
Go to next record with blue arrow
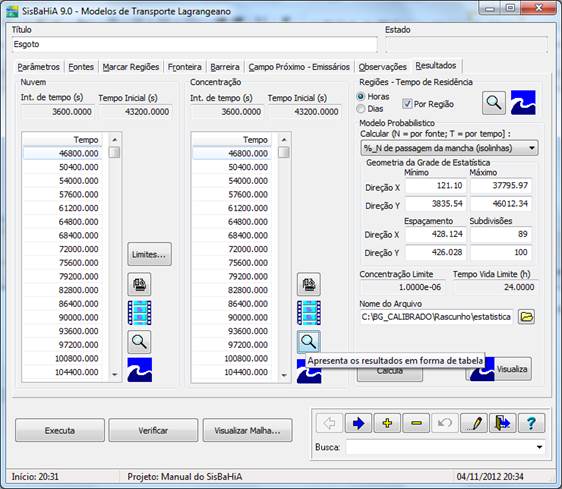pos(358,423)
